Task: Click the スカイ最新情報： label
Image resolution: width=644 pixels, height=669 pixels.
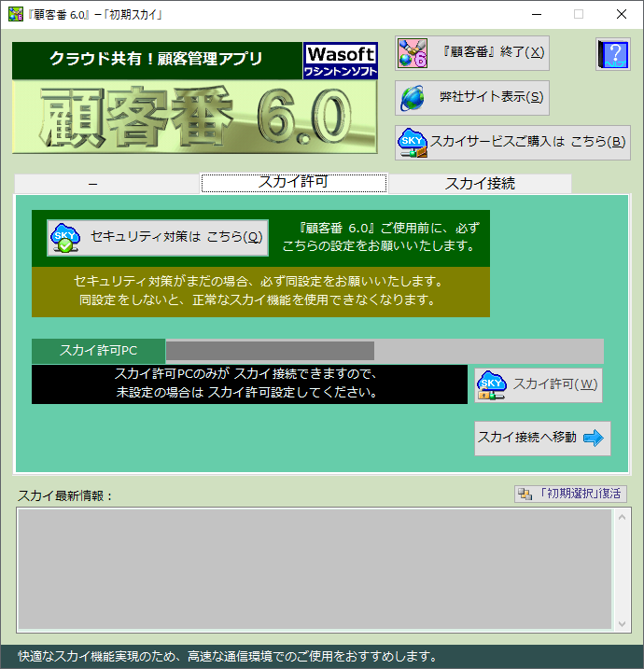Action: click(x=65, y=495)
